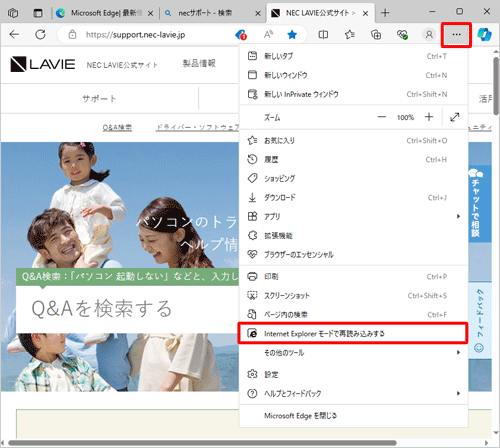Image resolution: width=500 pixels, height=448 pixels.
Task: Open the tab actions menu icon
Action: pyautogui.click(x=38, y=13)
